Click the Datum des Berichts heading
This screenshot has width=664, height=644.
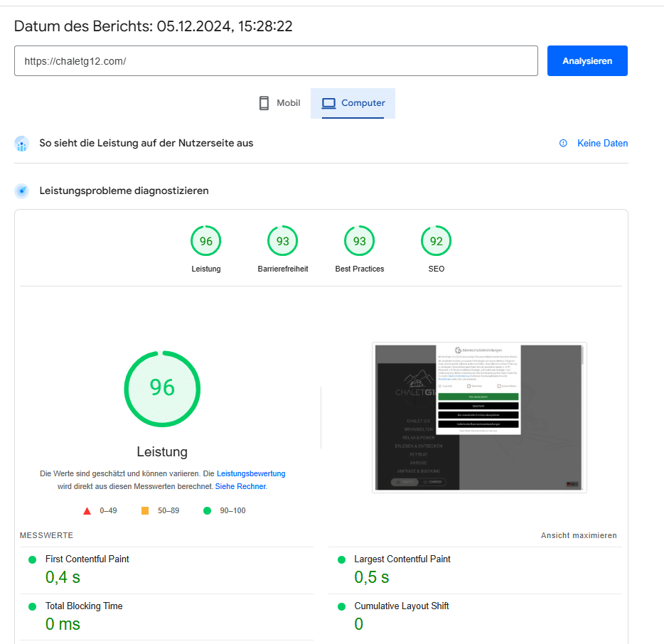coord(154,26)
